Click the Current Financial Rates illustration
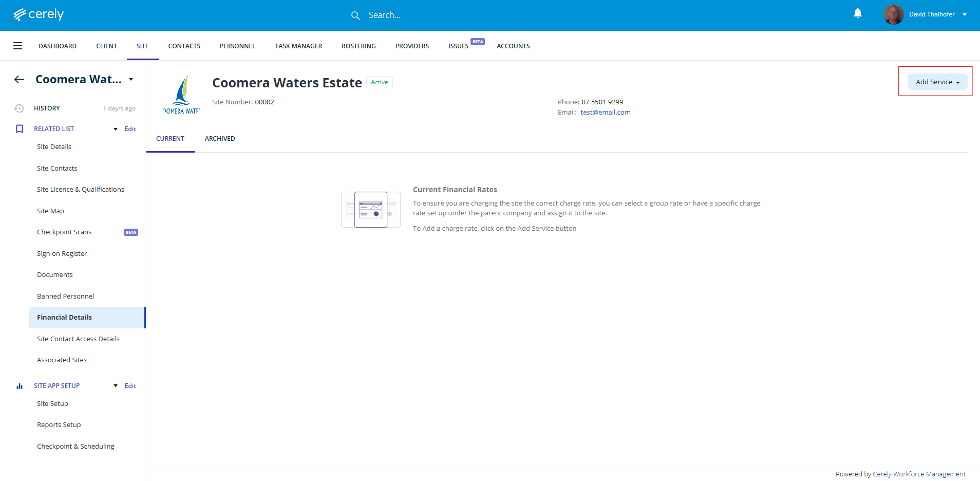980x481 pixels. 371,210
